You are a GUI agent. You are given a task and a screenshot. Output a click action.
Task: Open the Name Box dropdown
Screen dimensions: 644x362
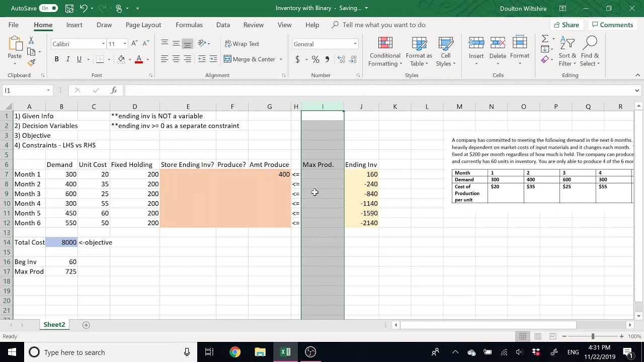[x=48, y=90]
